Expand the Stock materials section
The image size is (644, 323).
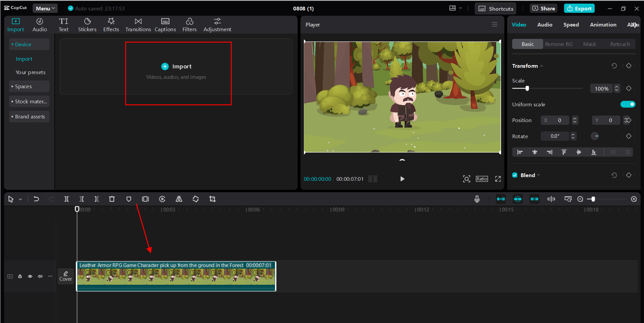(x=29, y=101)
